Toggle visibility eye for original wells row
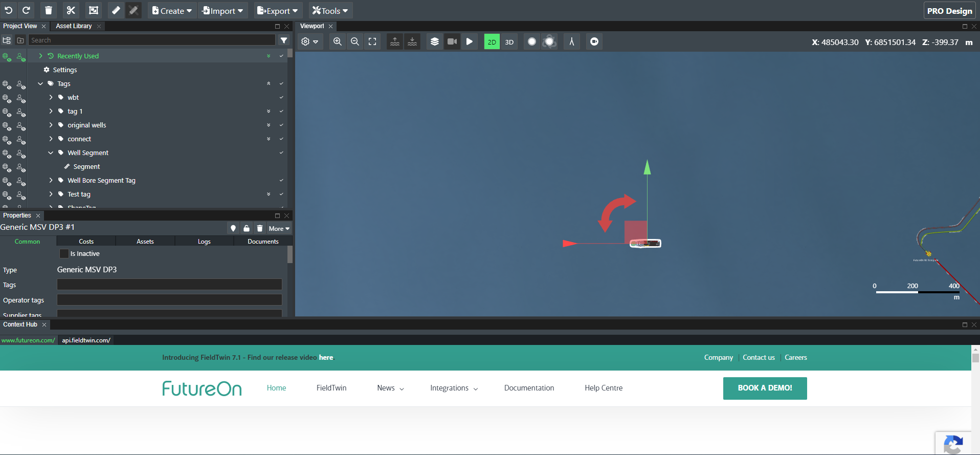 [x=7, y=125]
